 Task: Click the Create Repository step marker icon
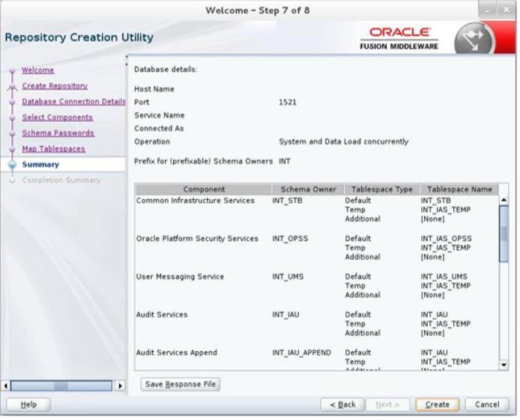pos(12,87)
